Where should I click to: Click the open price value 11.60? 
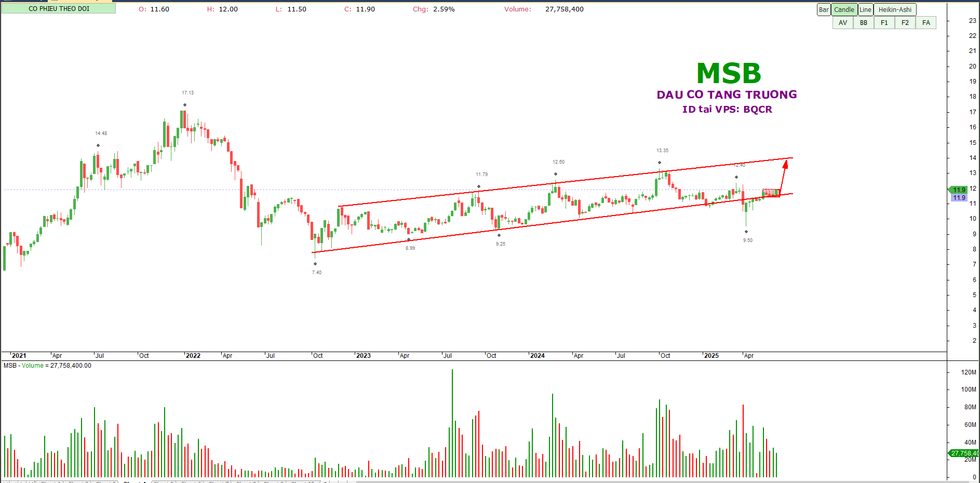point(160,9)
